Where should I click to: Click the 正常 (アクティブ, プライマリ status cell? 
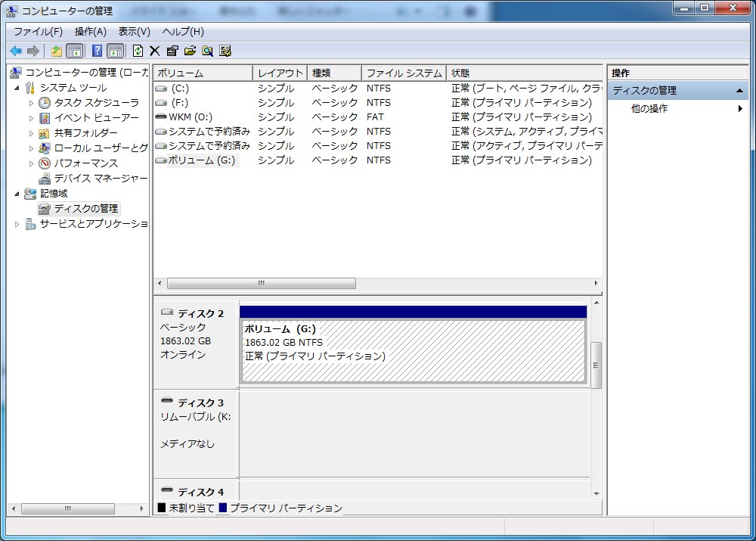(x=526, y=146)
